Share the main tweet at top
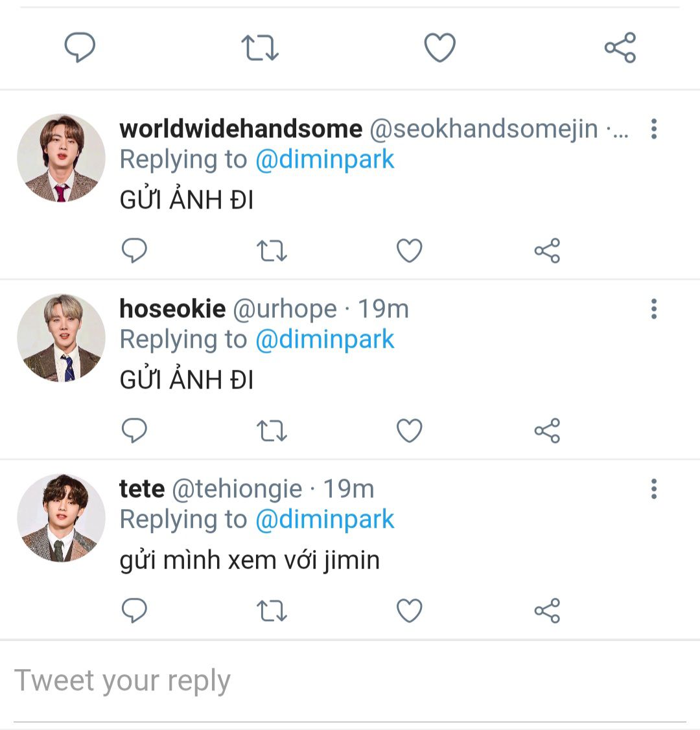The width and height of the screenshot is (700, 730). 620,48
